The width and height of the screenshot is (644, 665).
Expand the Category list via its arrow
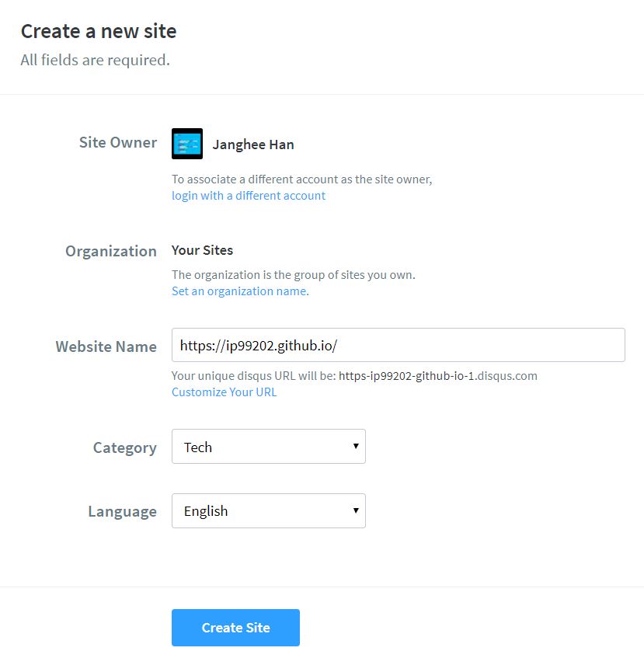point(357,447)
